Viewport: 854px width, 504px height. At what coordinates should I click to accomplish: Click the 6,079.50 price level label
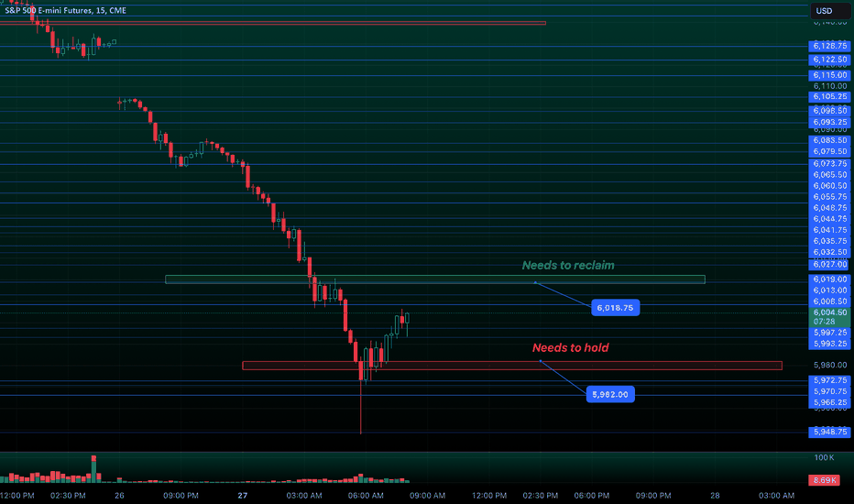[x=830, y=151]
